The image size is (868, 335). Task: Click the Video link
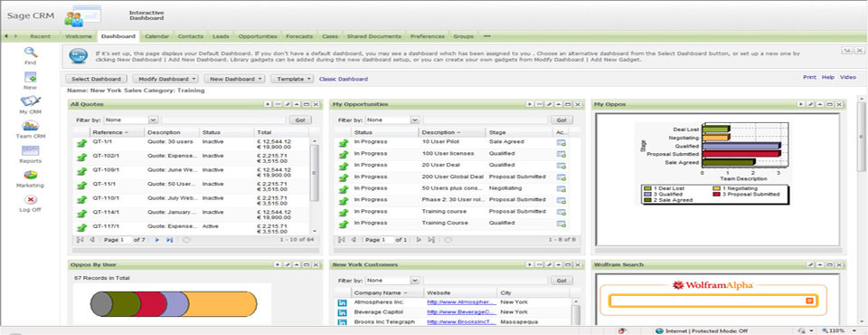(847, 78)
